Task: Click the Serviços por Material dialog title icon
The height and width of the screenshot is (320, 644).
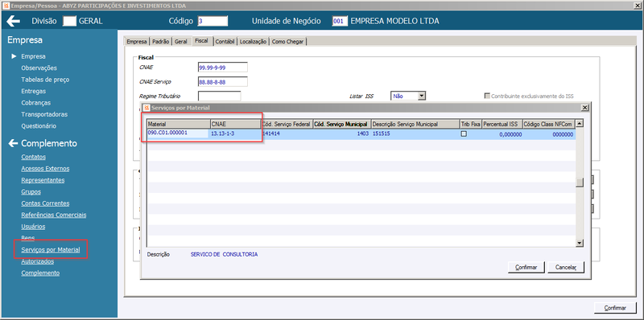Action: coord(147,108)
